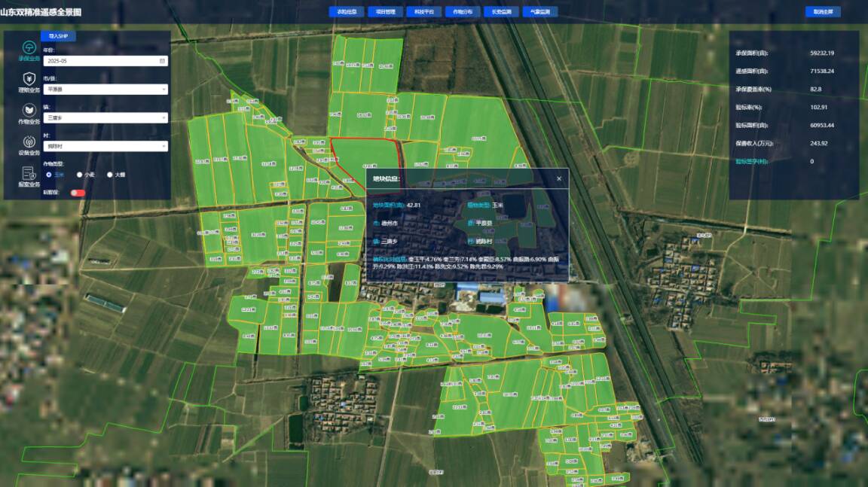Viewport: 868px width, 487px height.
Task: Select the 作物业务 leaf icon
Action: coord(29,110)
